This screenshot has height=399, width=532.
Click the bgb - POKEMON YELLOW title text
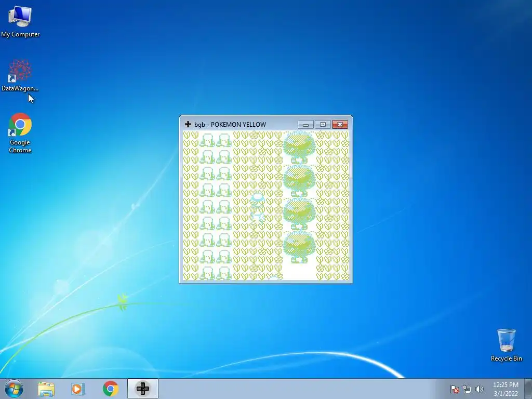(230, 125)
